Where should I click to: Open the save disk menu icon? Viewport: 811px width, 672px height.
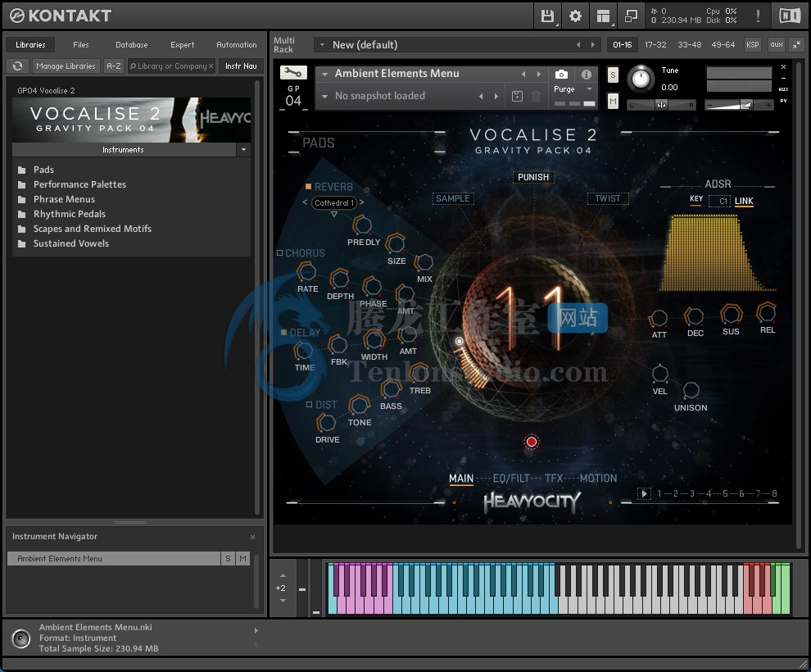point(547,16)
